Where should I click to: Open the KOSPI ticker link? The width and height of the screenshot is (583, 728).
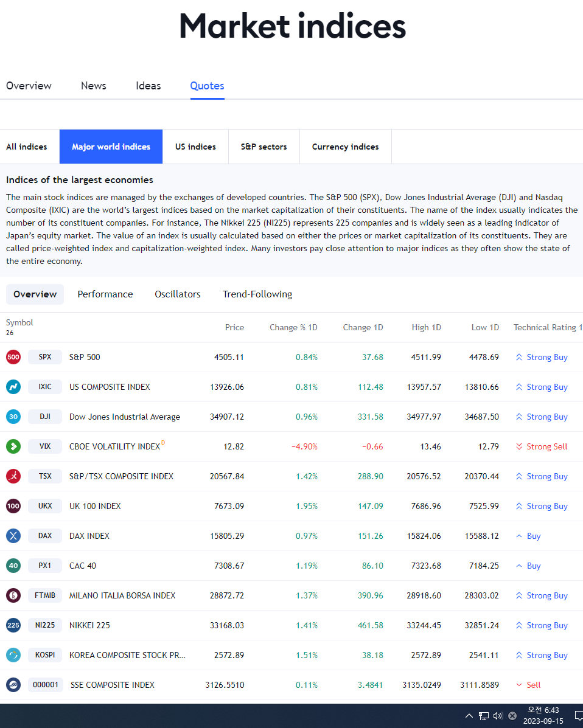click(45, 654)
